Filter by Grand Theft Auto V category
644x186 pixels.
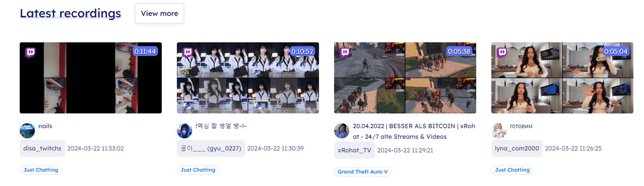coord(363,172)
